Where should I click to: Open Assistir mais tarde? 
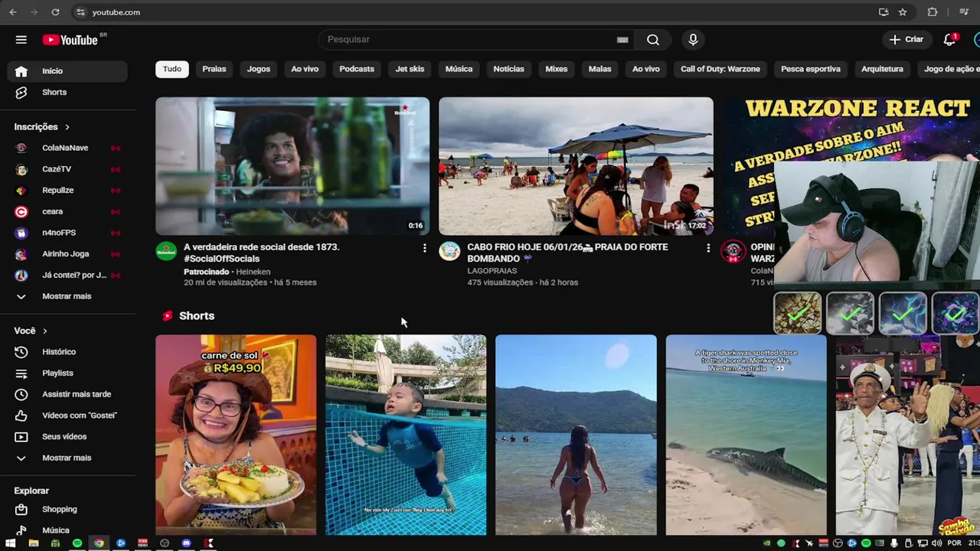(68, 394)
